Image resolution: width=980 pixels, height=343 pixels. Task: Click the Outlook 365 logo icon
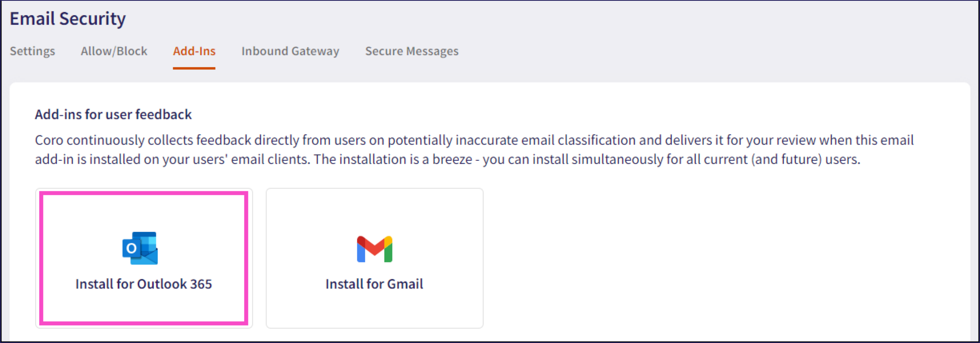coord(140,248)
